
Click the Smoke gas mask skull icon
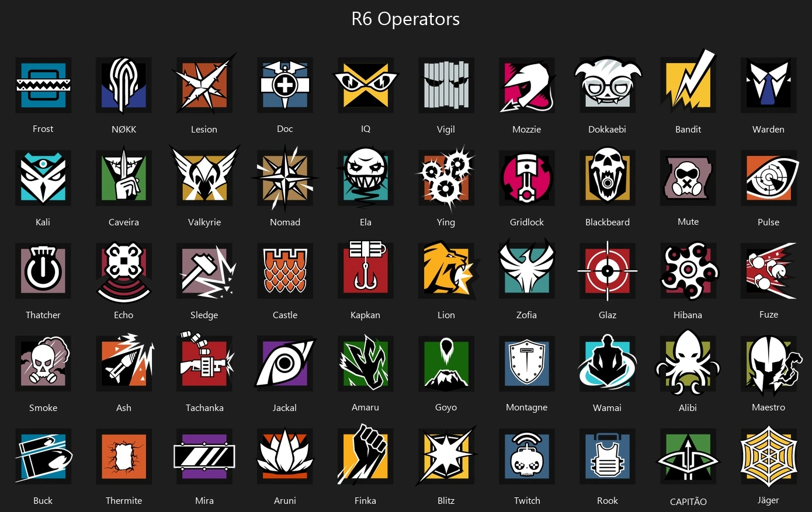pos(43,363)
